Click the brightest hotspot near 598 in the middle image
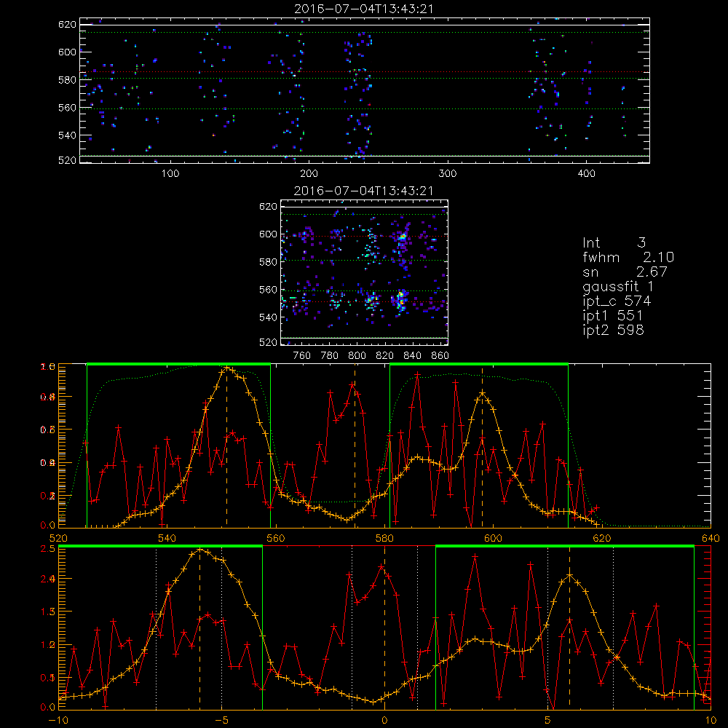Screen dimensions: 728x728 point(402,237)
